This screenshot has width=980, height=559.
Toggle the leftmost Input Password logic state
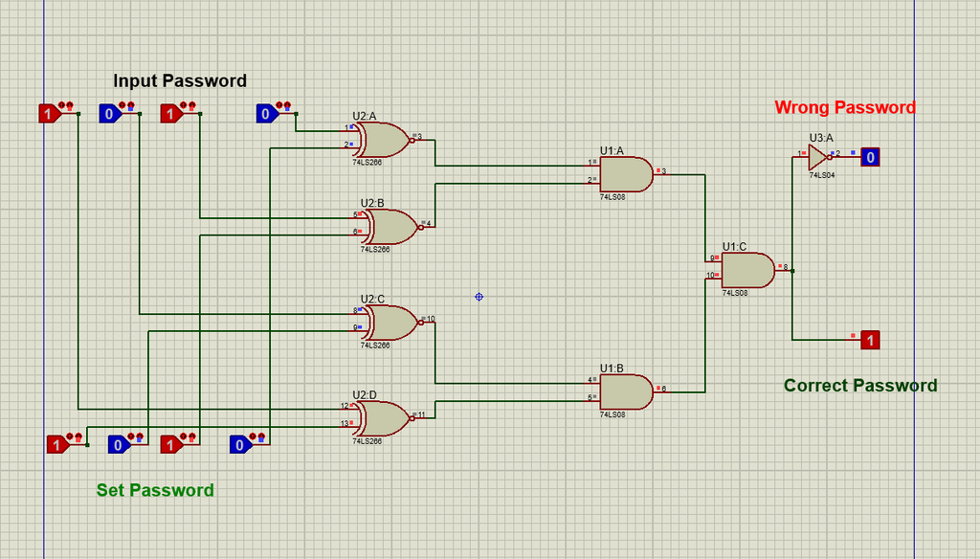[x=50, y=114]
